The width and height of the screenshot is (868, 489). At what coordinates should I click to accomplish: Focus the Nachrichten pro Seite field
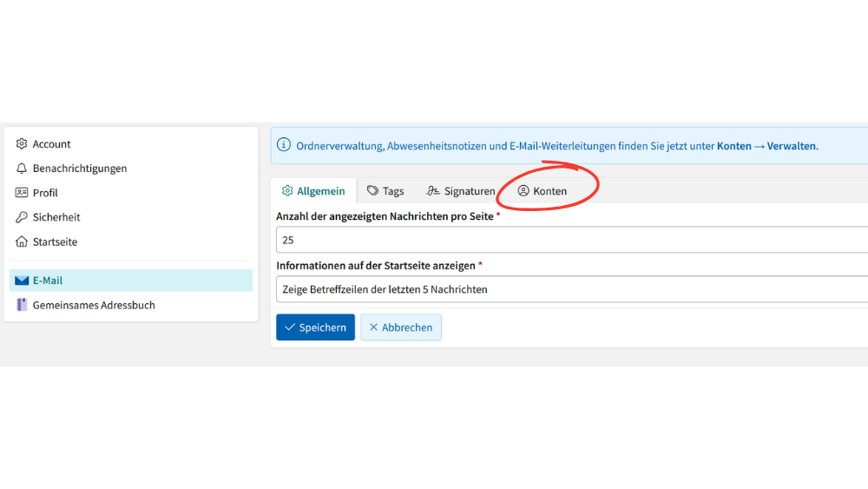tap(572, 240)
